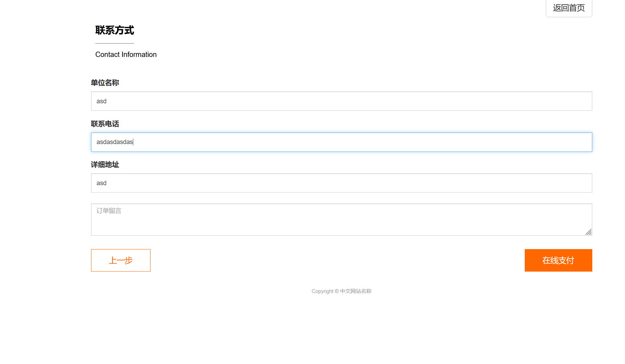This screenshot has height=364, width=625.
Task: Click the 单位名称 label
Action: coord(105,83)
